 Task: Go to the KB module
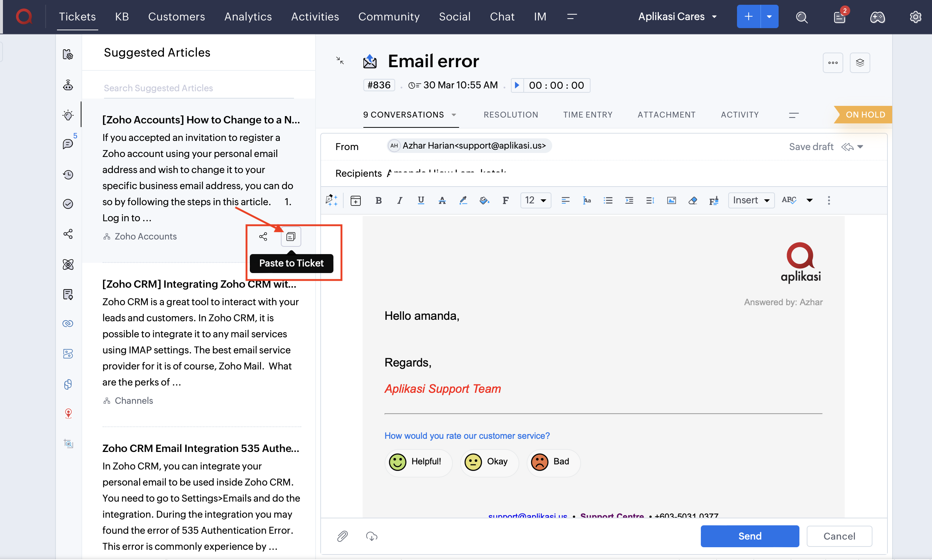click(122, 16)
